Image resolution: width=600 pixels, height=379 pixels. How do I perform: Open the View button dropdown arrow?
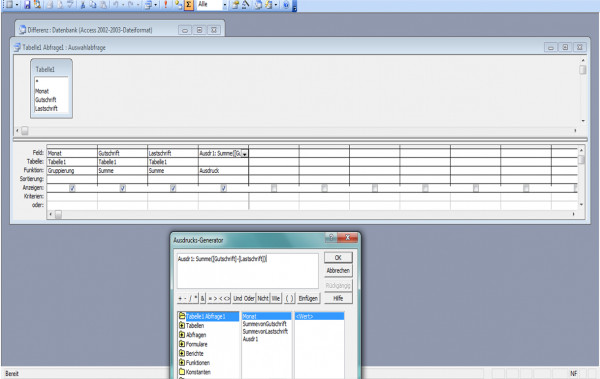coord(17,5)
